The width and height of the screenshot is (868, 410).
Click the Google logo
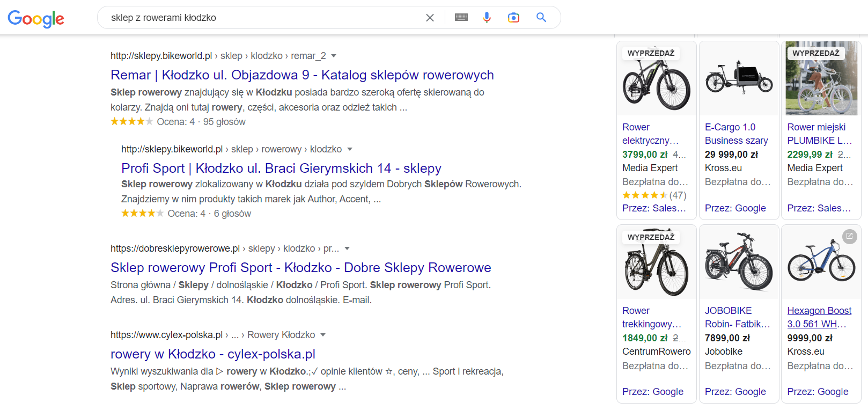click(36, 19)
